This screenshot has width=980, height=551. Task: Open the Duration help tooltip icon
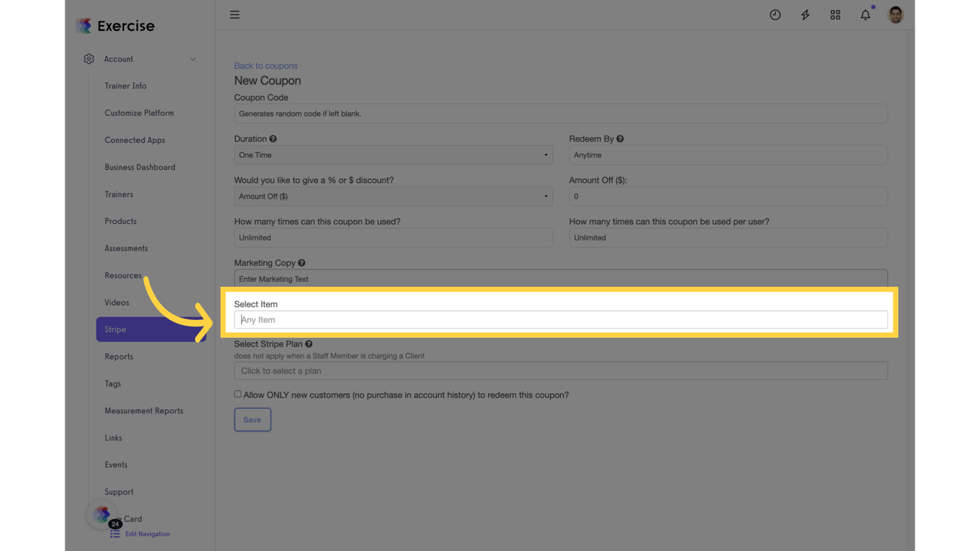[x=273, y=138]
